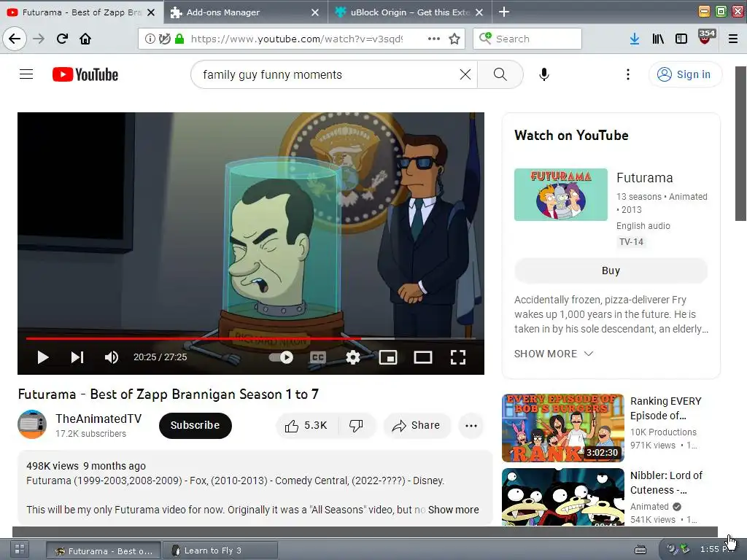Switch to Futurama taskbar window entry

pyautogui.click(x=104, y=551)
